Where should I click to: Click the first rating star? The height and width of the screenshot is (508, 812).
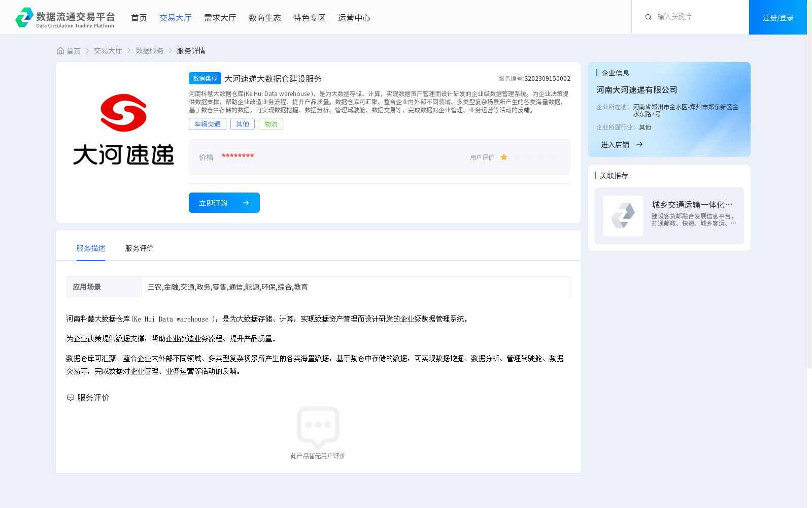pyautogui.click(x=504, y=157)
